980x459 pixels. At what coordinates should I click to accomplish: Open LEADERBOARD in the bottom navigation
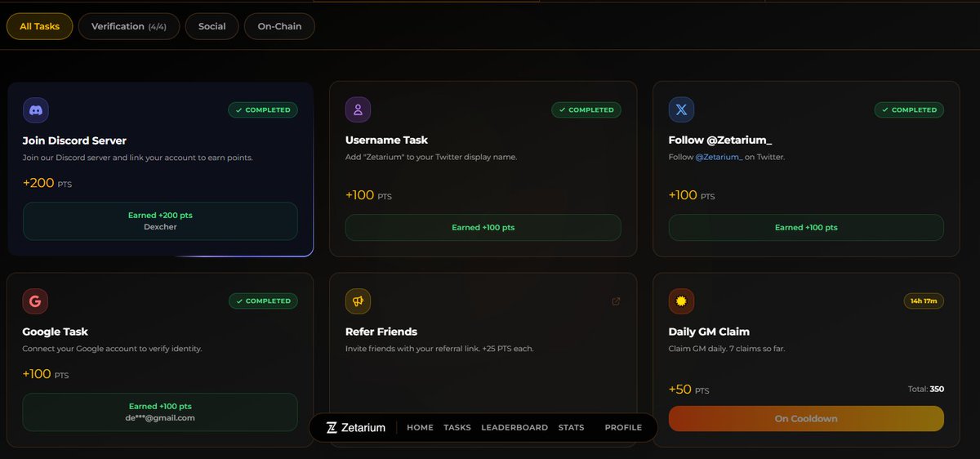[514, 427]
